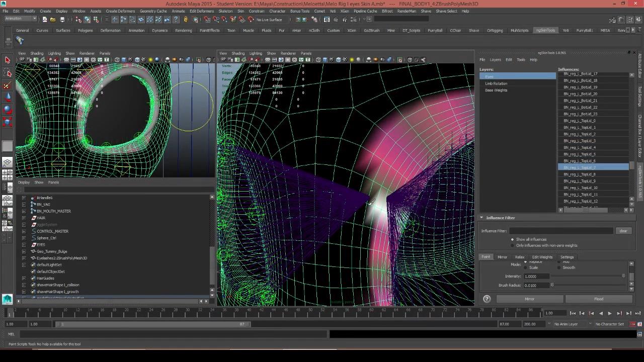Pick the Paint Selection tool
Screen dimensions: 644x362
7,85
